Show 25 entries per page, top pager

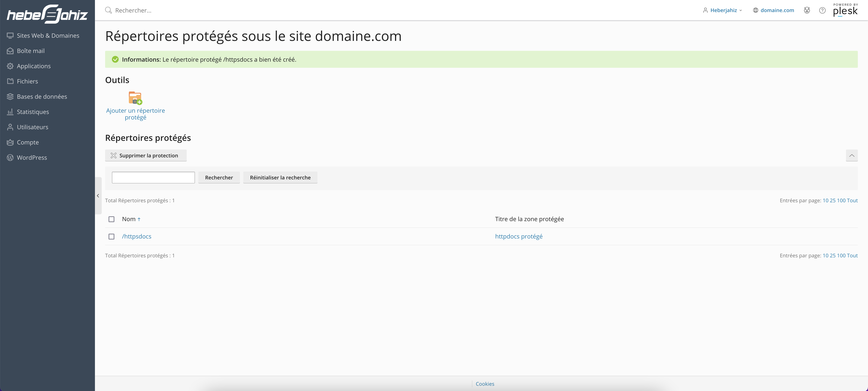[x=833, y=200]
